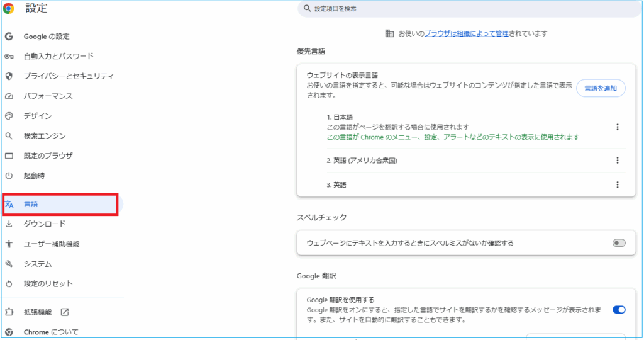Click the 1. 日本語 language entry
644x340 pixels.
pos(340,117)
